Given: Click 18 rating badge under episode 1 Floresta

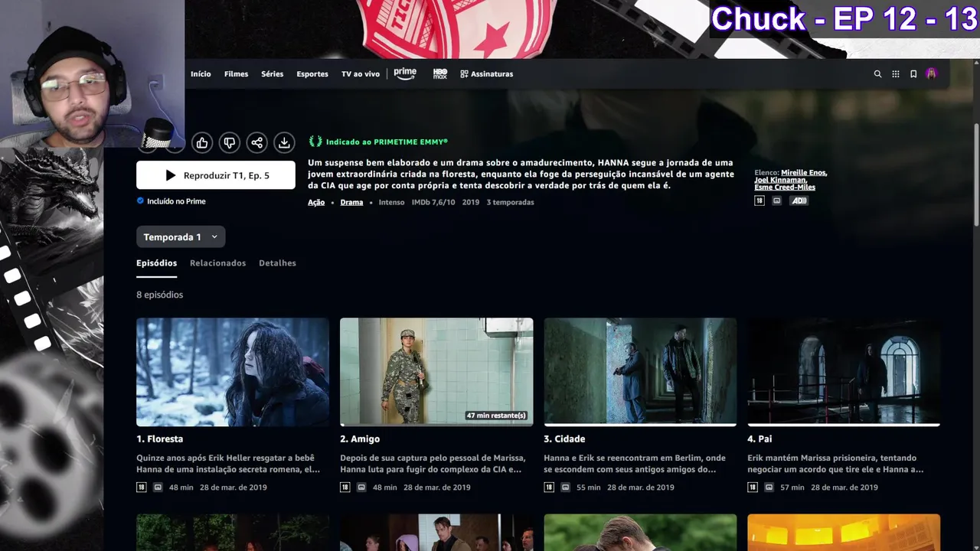Looking at the screenshot, I should pyautogui.click(x=141, y=487).
